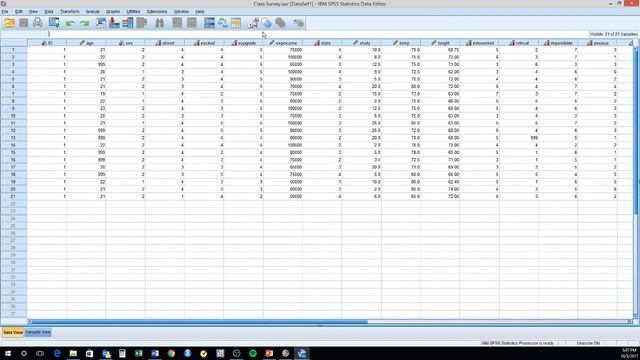The width and height of the screenshot is (640, 360).
Task: Open the File menu
Action: [5, 11]
